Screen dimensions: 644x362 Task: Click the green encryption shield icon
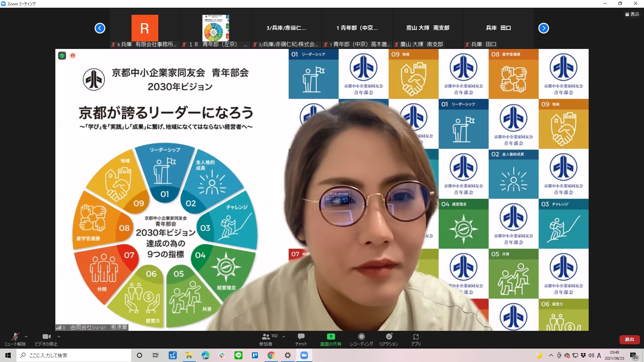pyautogui.click(x=62, y=56)
